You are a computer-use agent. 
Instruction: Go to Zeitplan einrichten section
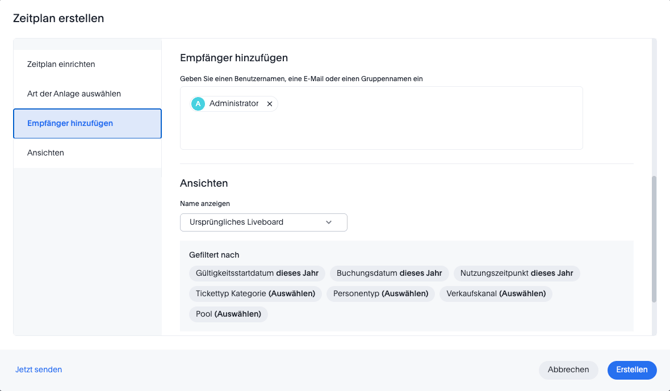pos(88,64)
